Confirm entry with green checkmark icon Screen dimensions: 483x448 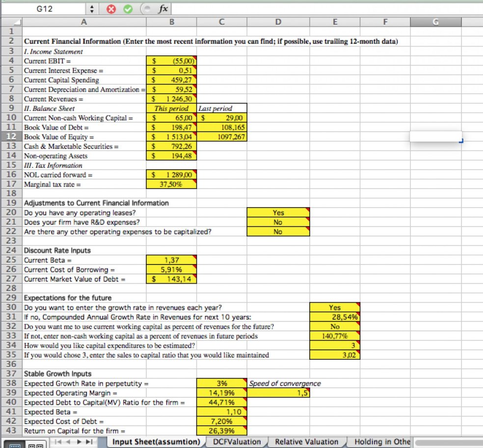click(x=127, y=8)
